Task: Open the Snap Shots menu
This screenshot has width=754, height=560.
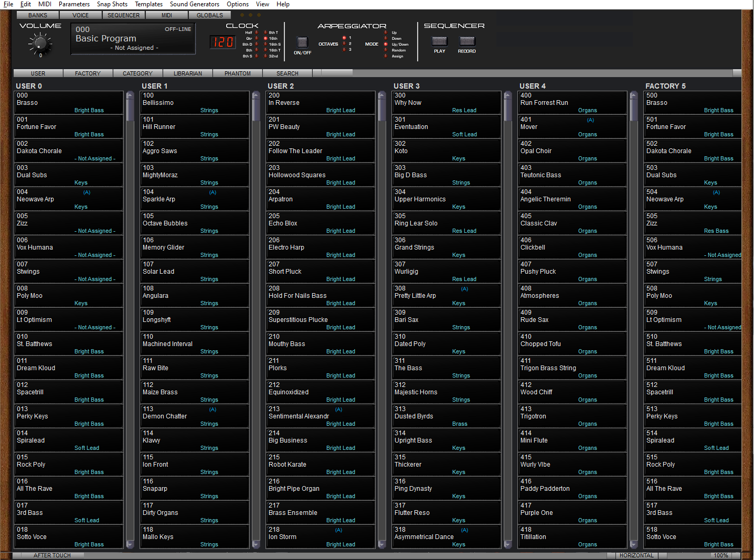Action: 112,4
